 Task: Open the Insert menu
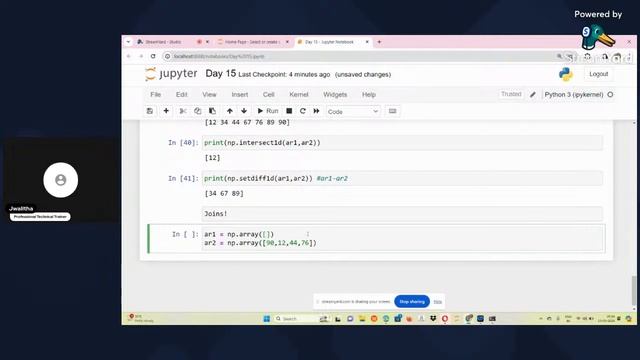[240, 94]
